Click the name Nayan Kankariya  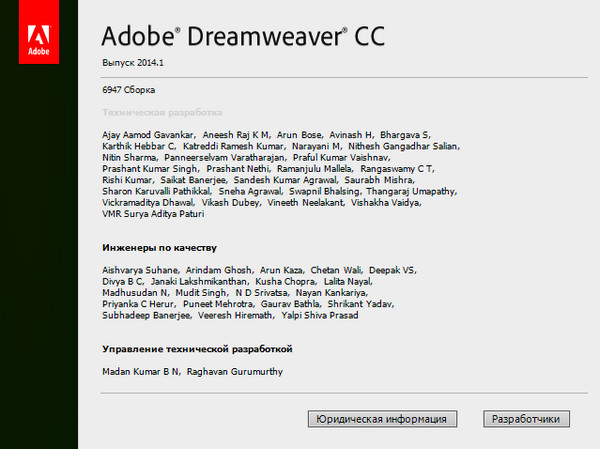pos(331,293)
